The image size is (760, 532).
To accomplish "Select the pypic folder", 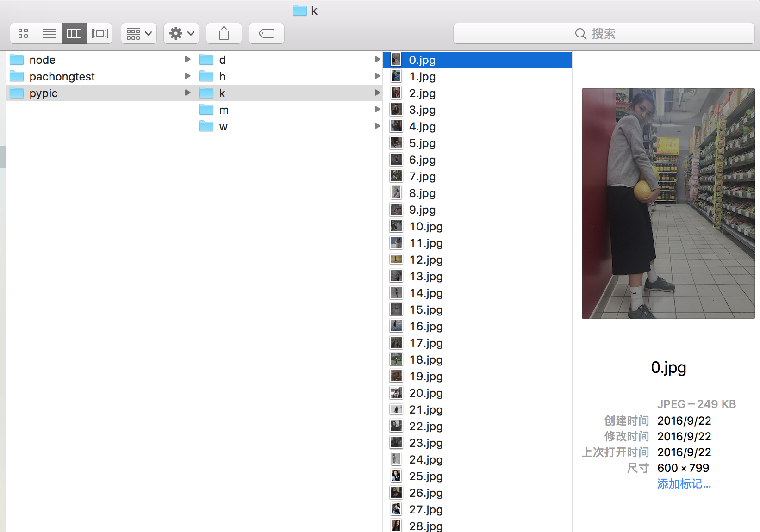I will [100, 93].
